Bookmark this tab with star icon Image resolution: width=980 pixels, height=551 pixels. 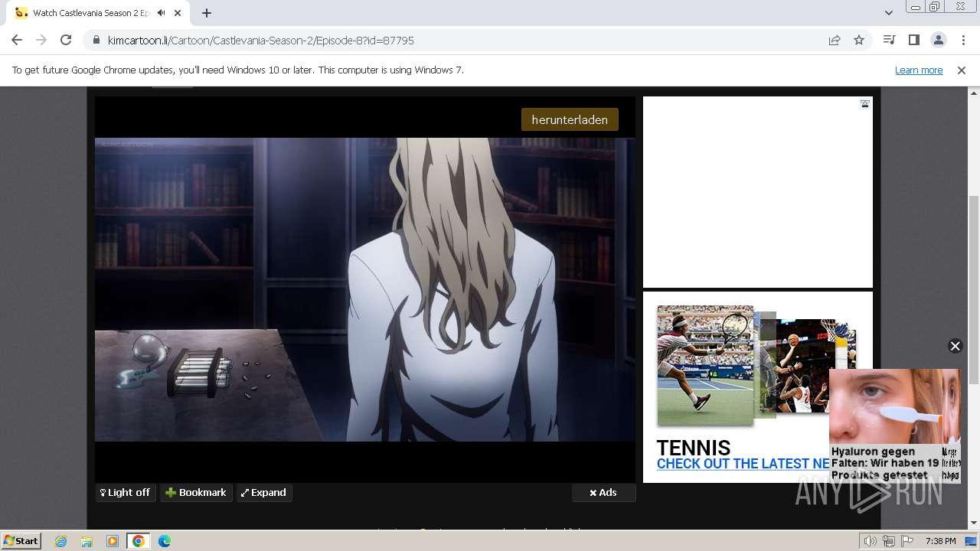(x=859, y=40)
